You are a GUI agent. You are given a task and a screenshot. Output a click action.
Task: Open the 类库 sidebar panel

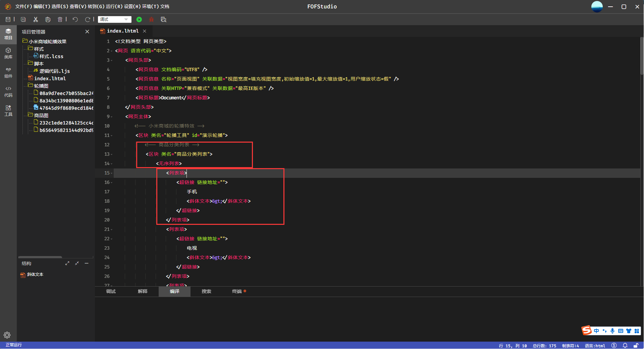[8, 53]
